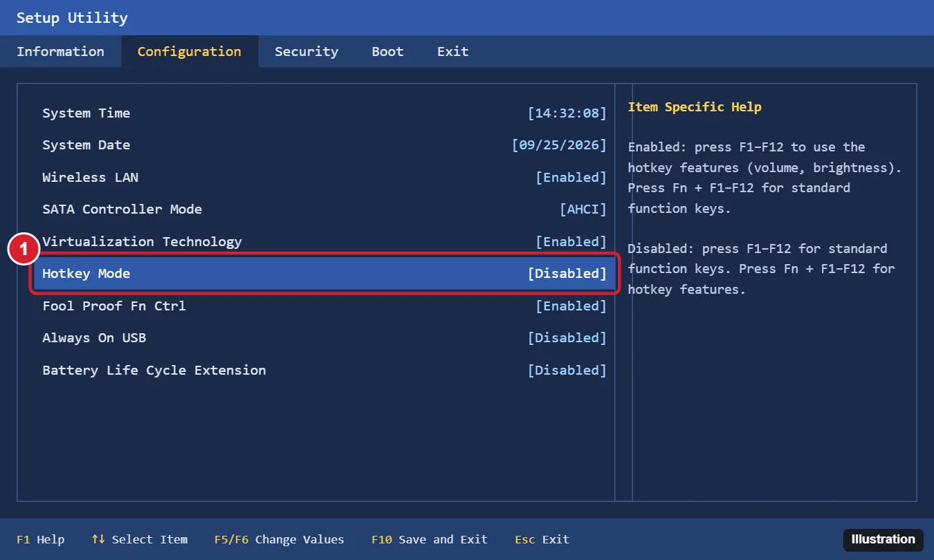Select the Always On USB option
The width and height of the screenshot is (934, 560).
coord(324,338)
